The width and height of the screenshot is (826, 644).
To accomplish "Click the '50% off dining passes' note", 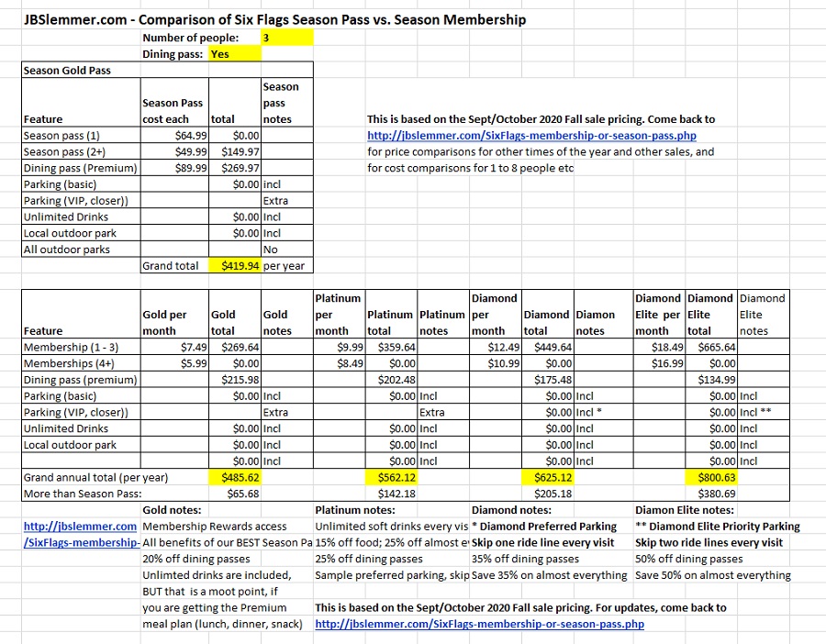I will 688,559.
